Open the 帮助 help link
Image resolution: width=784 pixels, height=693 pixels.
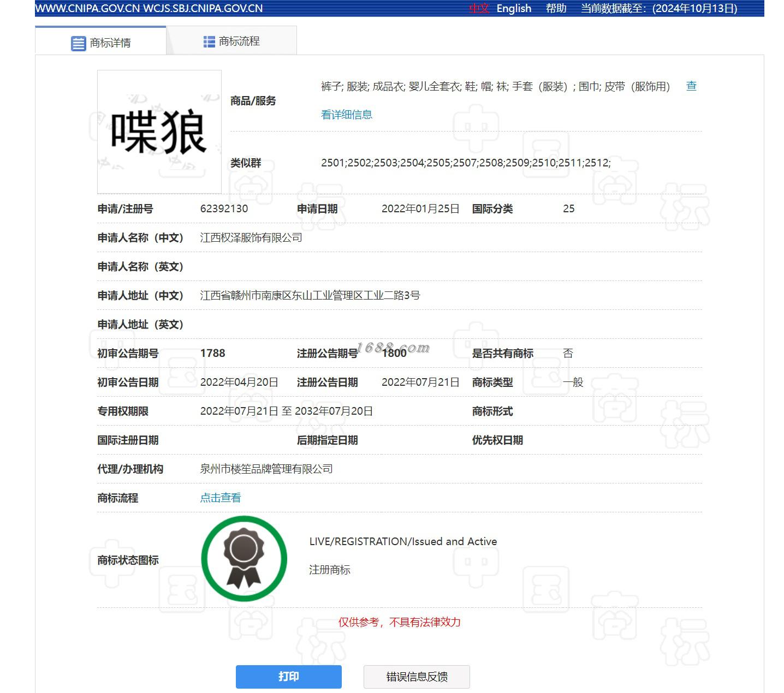(x=556, y=8)
